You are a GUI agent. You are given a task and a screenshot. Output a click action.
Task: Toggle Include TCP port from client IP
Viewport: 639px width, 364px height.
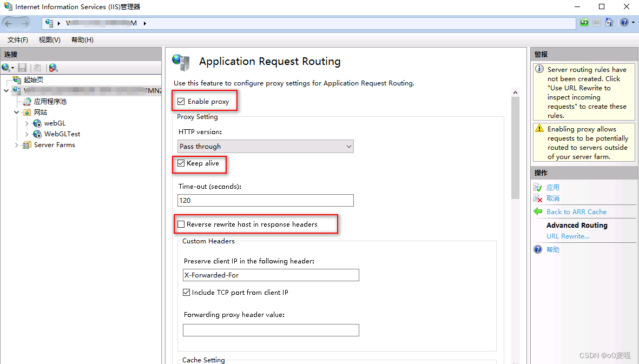pos(186,293)
